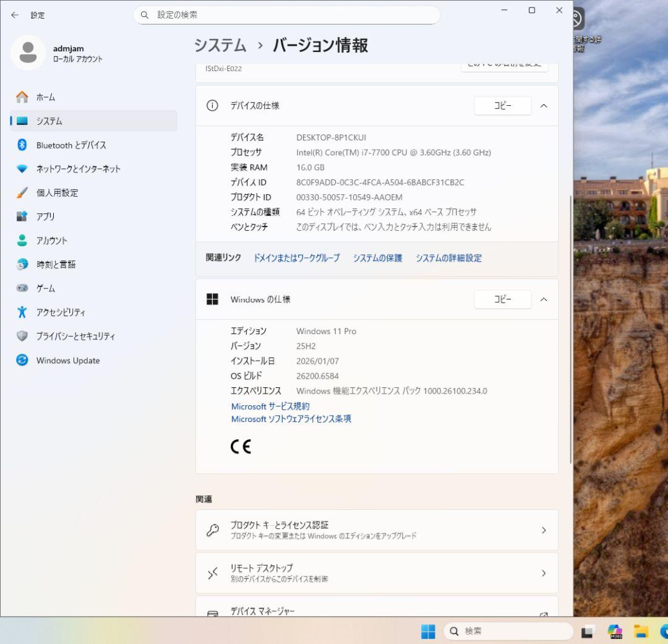The width and height of the screenshot is (668, 644).
Task: Launch M365 Copilot from the taskbar
Action: point(614,632)
